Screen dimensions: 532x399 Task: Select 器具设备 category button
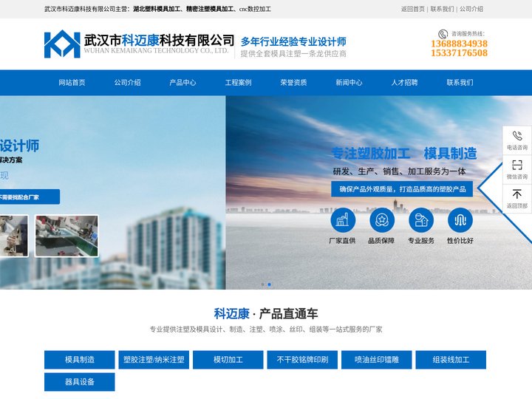point(79,382)
